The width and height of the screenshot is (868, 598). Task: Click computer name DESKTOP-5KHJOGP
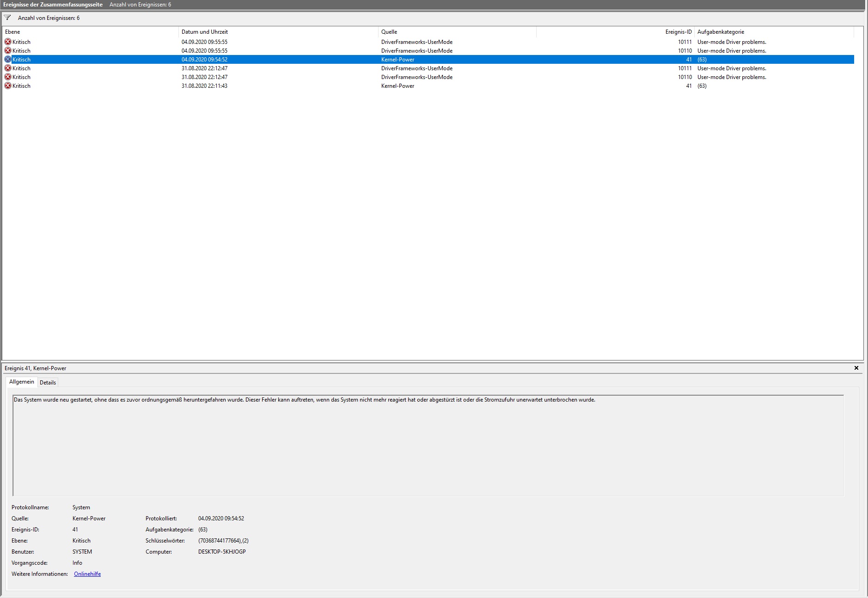(x=222, y=552)
